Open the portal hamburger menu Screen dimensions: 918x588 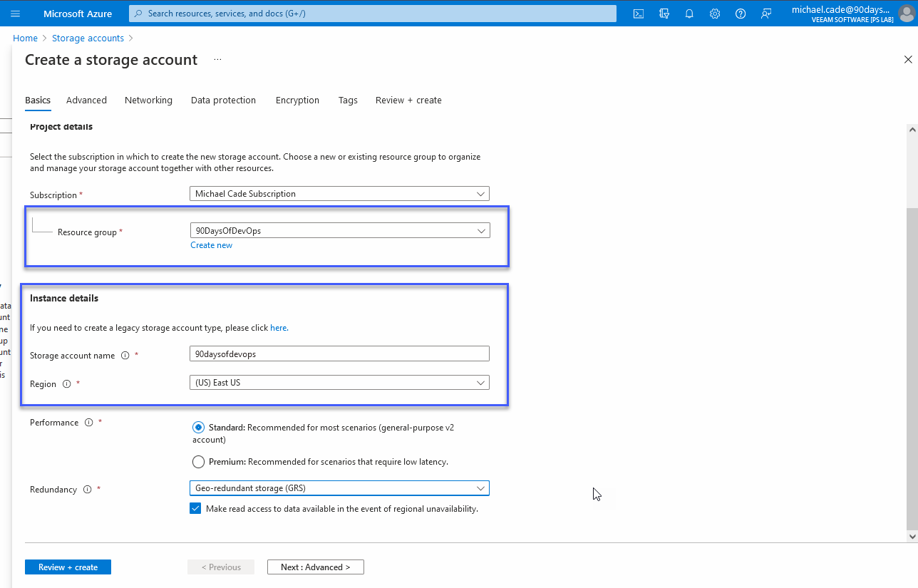15,13
